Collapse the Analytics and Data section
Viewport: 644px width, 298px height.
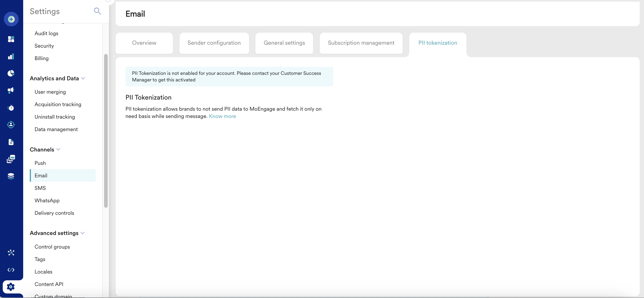(83, 78)
